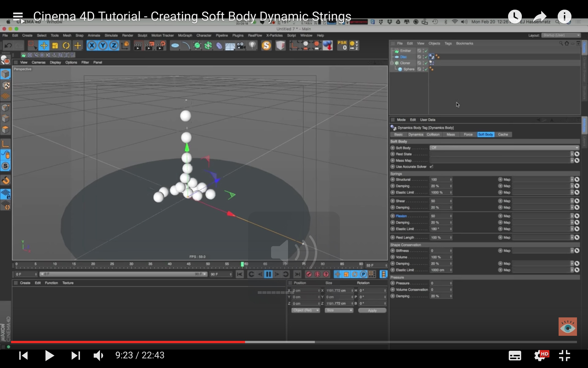Viewport: 588px width, 368px height.
Task: Click Apply button in coordinates panel
Action: point(372,310)
